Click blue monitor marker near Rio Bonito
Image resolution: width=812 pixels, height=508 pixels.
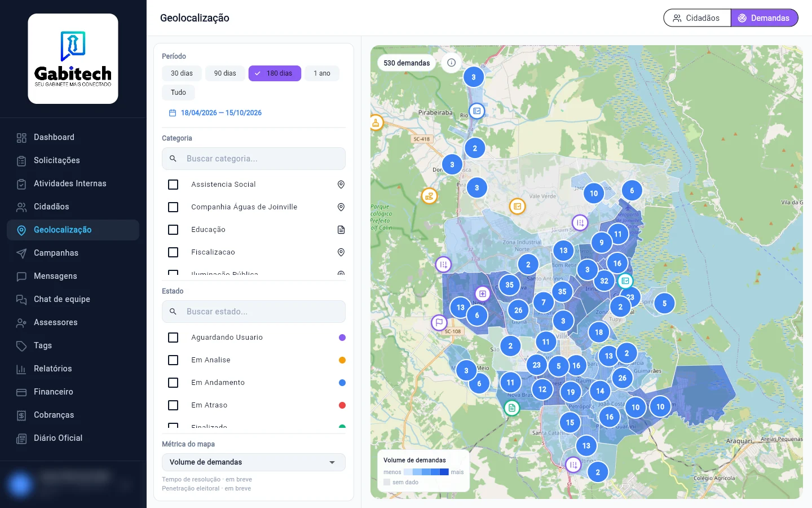[477, 111]
